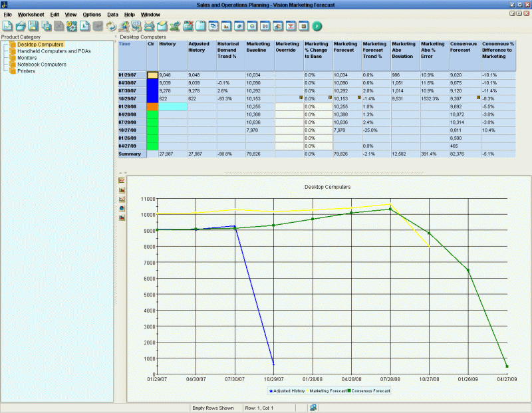Click orange Clr swatch for 01/28/08
Image resolution: width=532 pixels, height=413 pixels.
click(x=153, y=106)
